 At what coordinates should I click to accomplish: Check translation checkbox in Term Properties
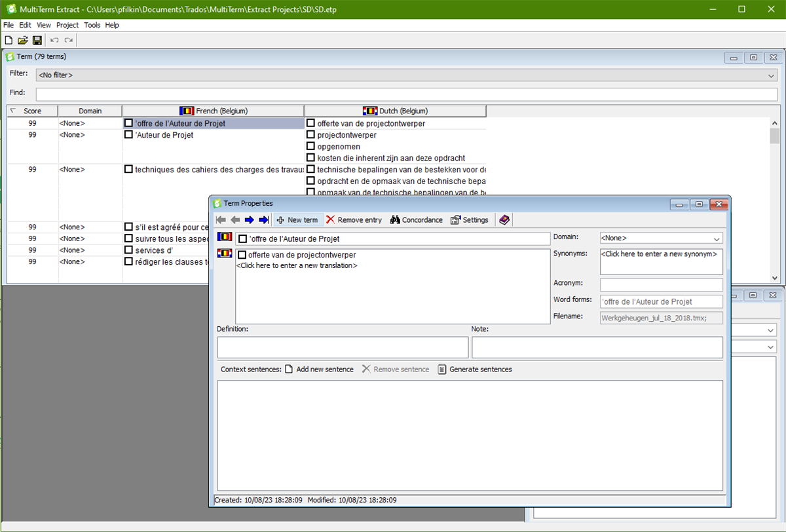(242, 255)
